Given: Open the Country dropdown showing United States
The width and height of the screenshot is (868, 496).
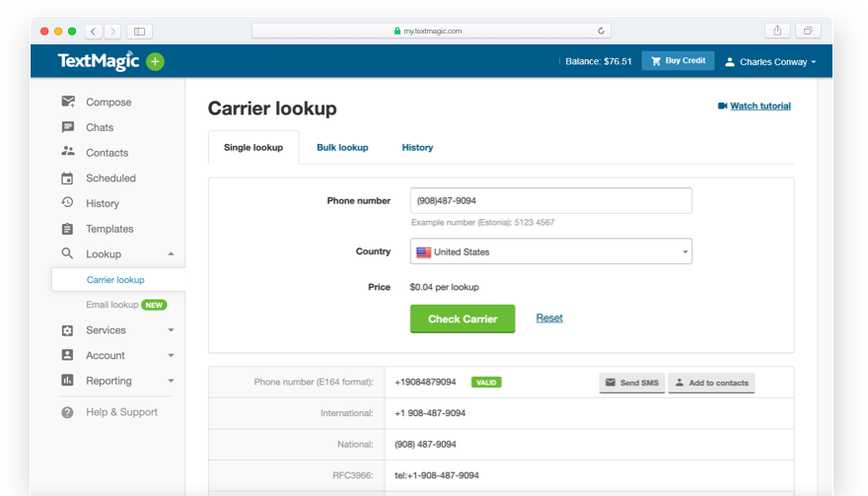Looking at the screenshot, I should click(550, 251).
